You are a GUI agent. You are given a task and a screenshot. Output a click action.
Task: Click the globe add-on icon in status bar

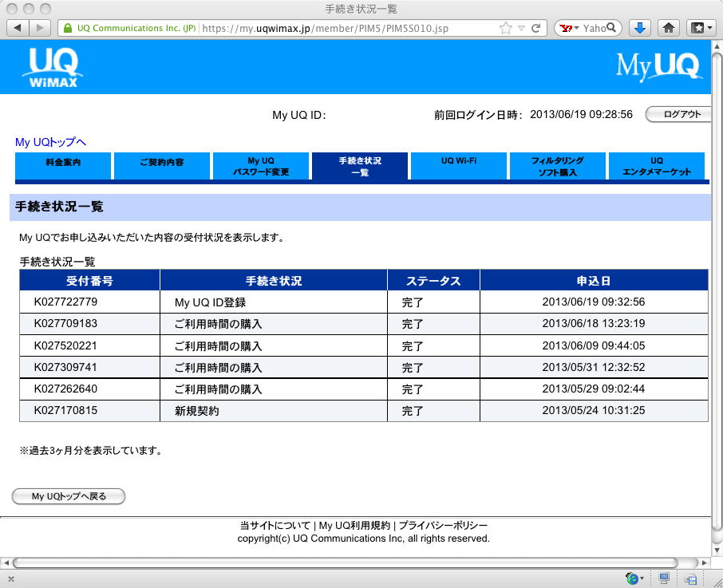[x=631, y=578]
